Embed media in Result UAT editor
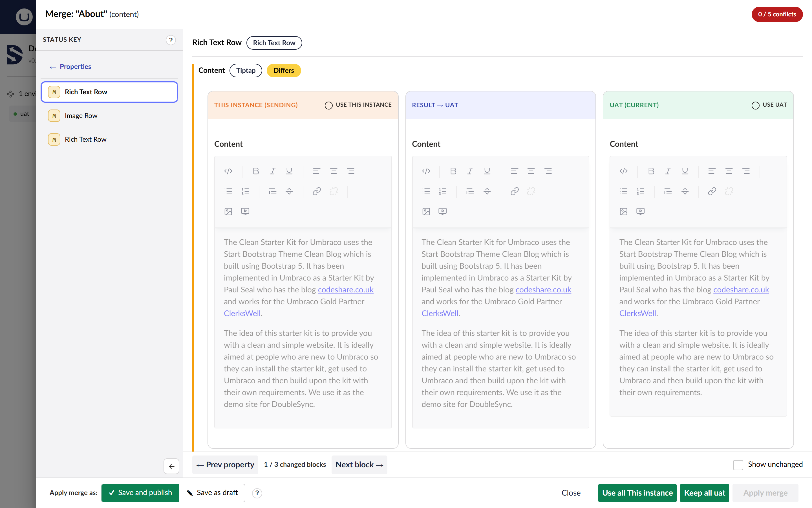Viewport: 812px width, 508px height. tap(443, 211)
